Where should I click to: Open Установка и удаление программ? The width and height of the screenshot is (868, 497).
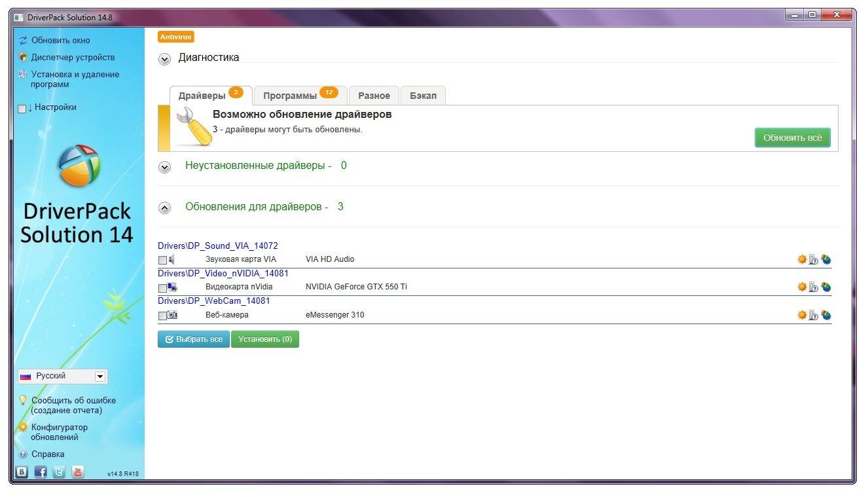[75, 79]
